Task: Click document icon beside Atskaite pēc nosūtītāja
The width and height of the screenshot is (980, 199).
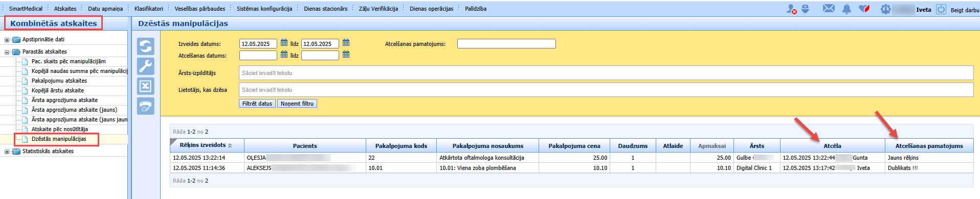Action: [25, 129]
